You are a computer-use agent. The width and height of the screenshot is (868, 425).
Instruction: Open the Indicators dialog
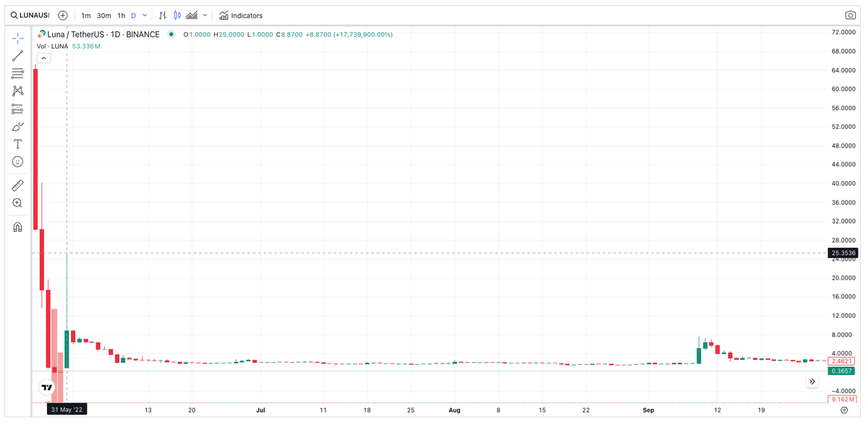click(x=241, y=15)
